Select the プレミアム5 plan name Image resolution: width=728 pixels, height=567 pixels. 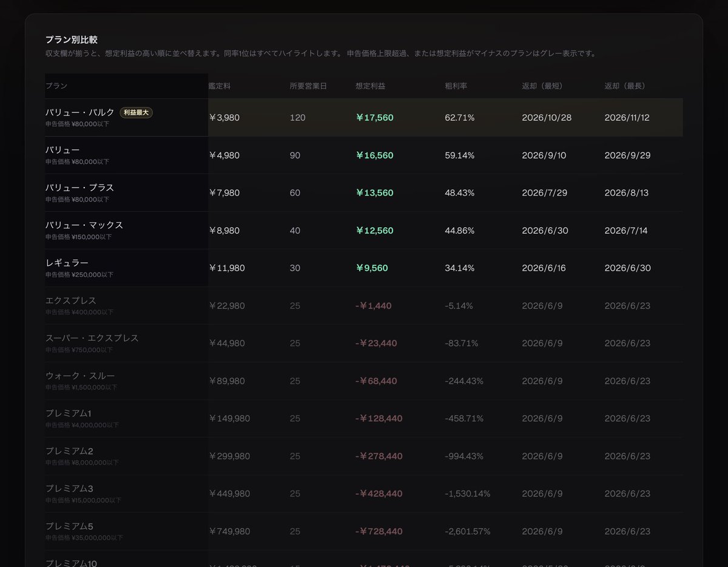tap(69, 526)
